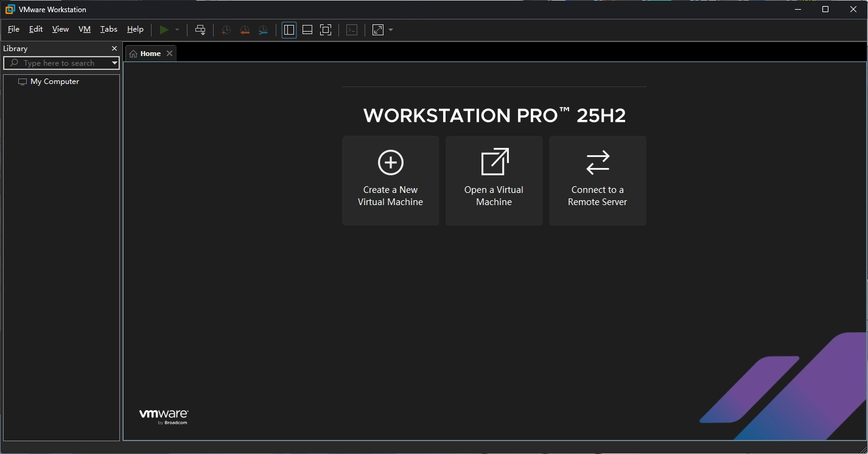Image resolution: width=868 pixels, height=454 pixels.
Task: Open the File menu
Action: click(x=13, y=29)
